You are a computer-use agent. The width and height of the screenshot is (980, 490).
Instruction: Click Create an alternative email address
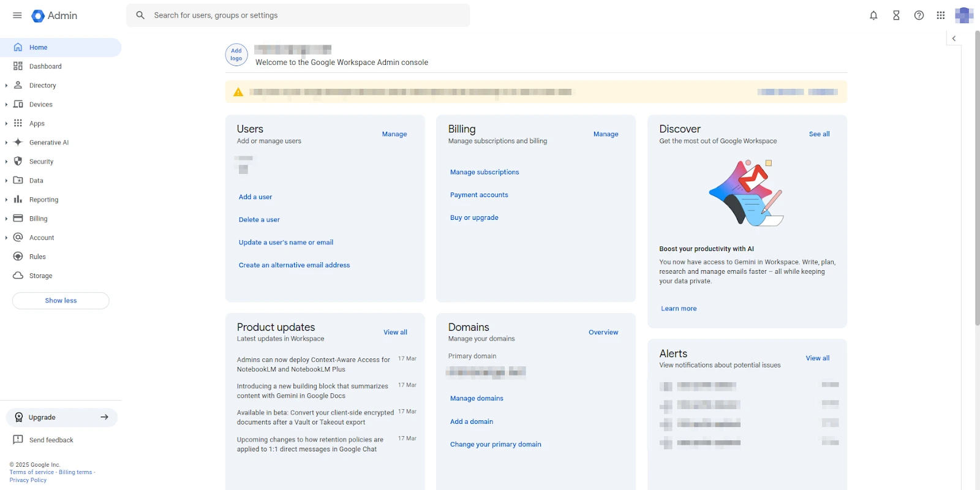point(294,265)
